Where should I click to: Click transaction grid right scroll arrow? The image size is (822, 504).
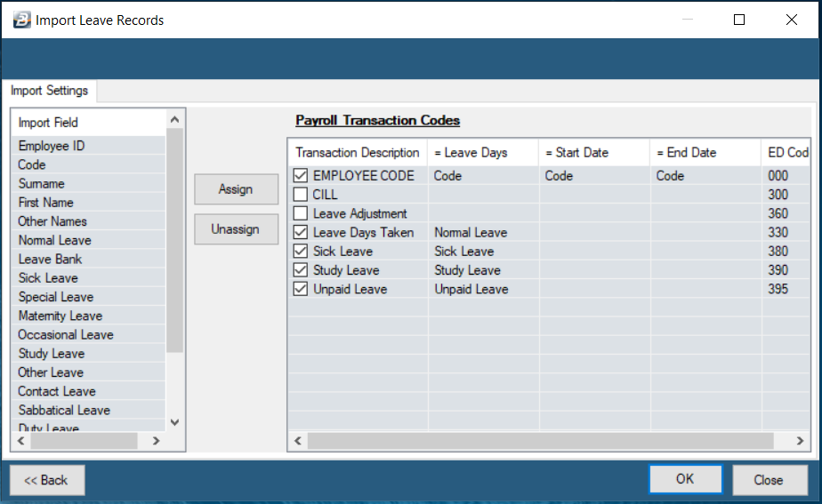800,441
